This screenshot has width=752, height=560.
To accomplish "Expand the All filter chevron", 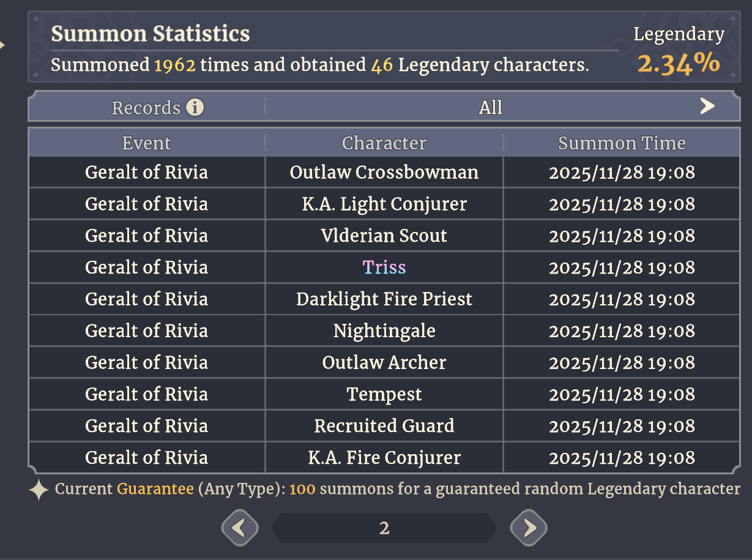I will [x=707, y=106].
